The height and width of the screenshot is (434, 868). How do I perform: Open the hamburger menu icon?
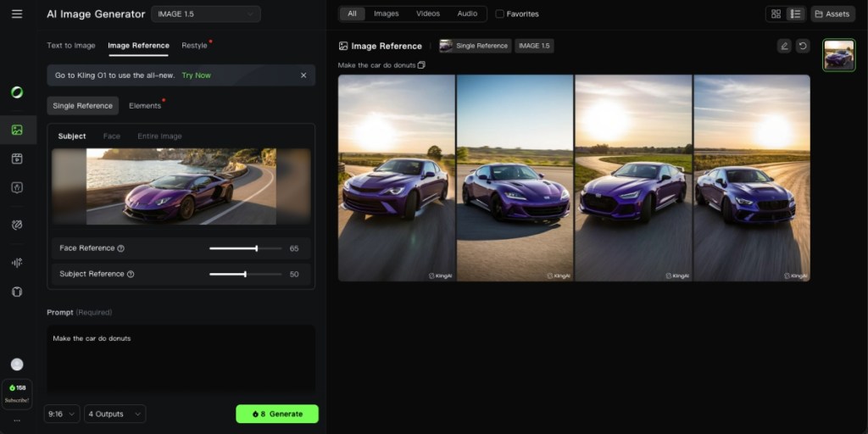pos(17,14)
